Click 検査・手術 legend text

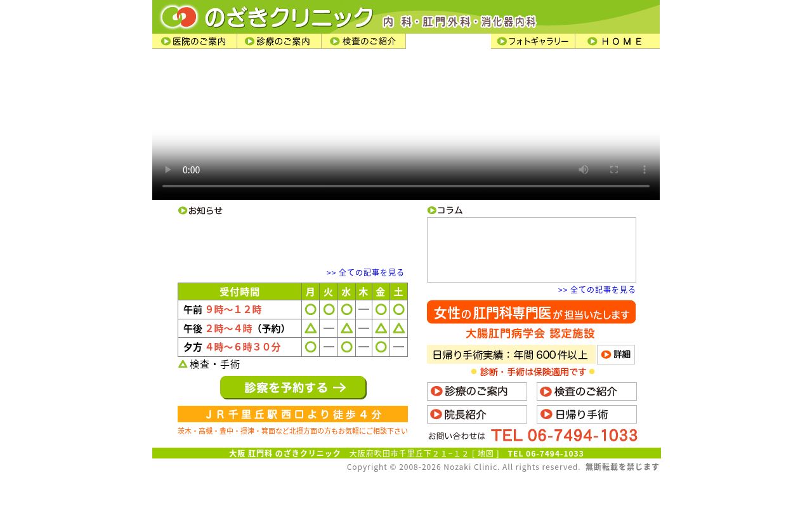214,364
